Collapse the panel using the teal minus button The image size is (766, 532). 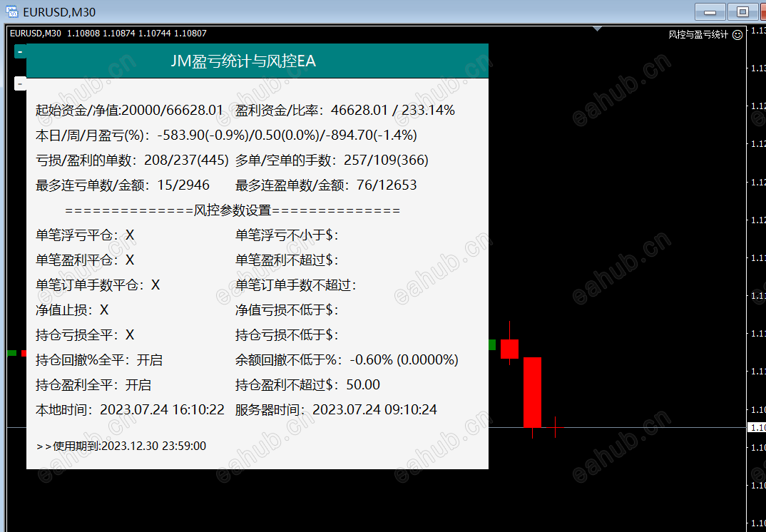coord(20,51)
